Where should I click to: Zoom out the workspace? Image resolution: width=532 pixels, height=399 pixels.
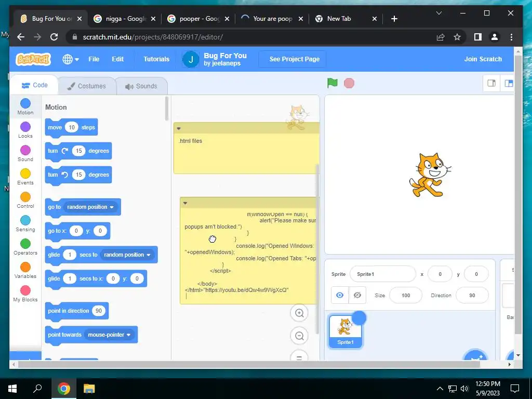tap(299, 336)
